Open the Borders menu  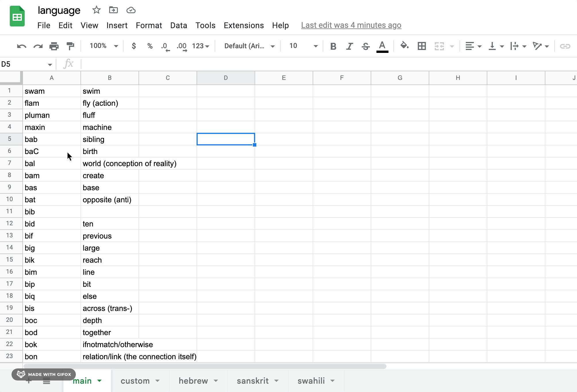point(422,46)
